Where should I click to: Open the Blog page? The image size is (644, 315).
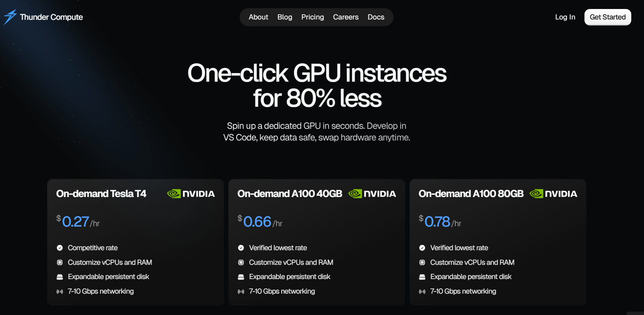pos(285,17)
